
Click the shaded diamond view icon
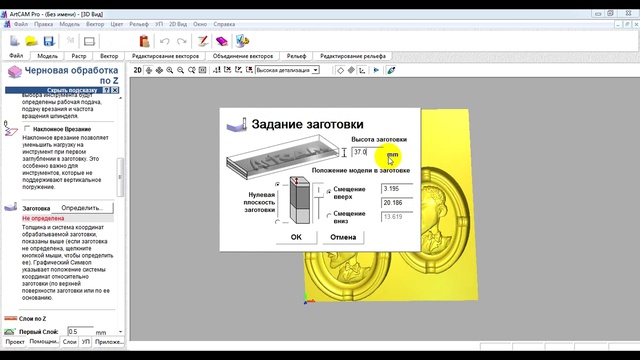coord(351,70)
